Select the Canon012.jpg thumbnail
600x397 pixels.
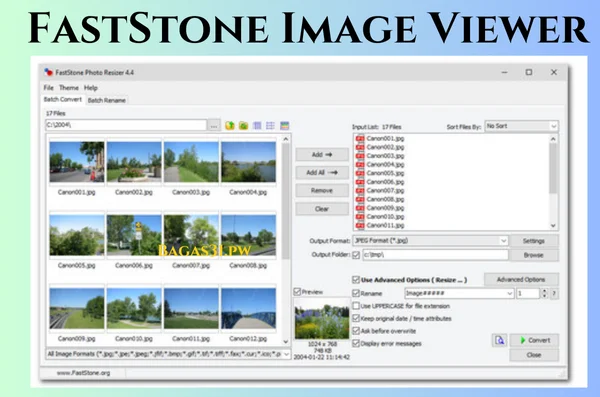pyautogui.click(x=248, y=309)
